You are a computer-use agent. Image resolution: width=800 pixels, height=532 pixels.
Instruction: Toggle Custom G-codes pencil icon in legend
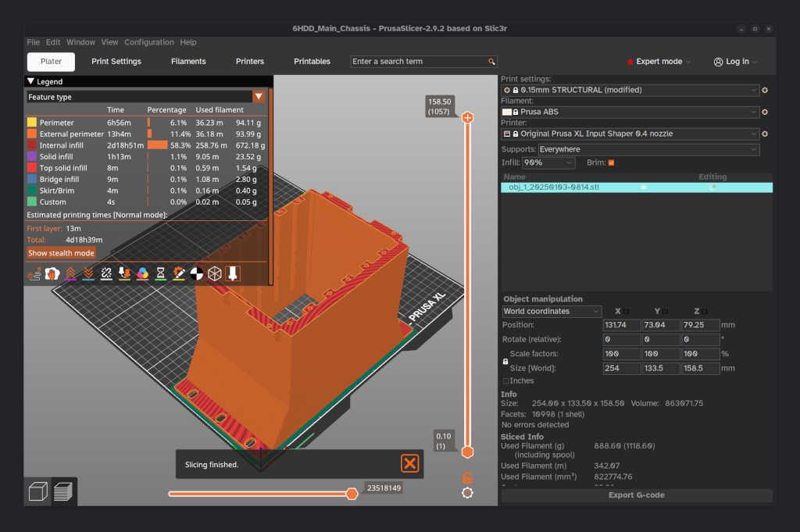tap(179, 274)
